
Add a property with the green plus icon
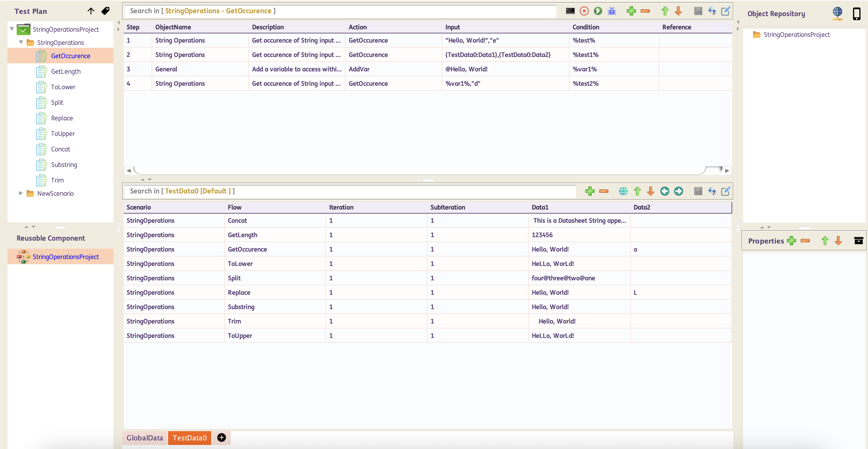(791, 241)
